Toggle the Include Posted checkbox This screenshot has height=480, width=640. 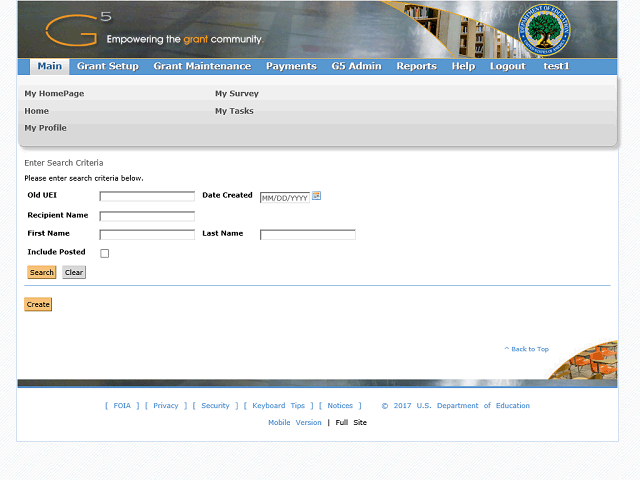coord(105,253)
